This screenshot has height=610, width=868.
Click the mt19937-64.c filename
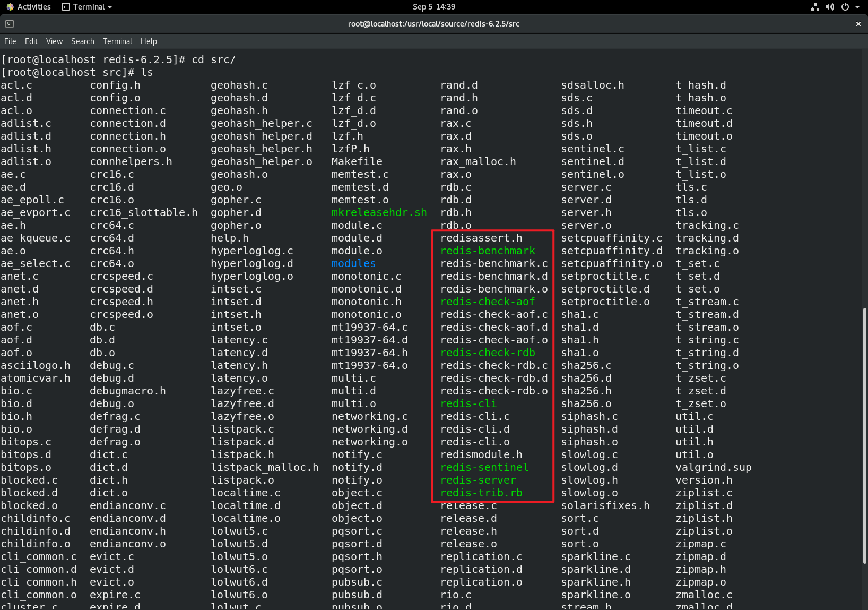369,327
